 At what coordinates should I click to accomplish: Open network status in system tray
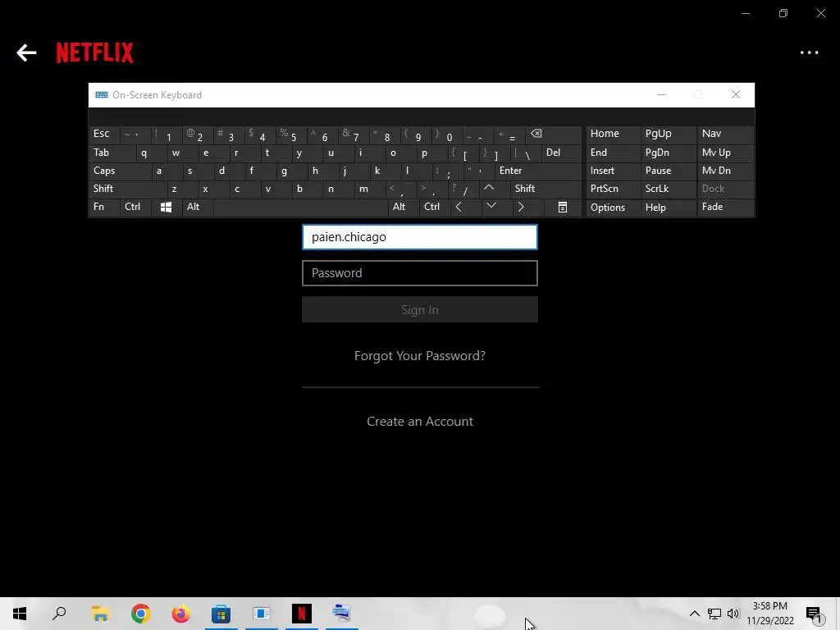[714, 614]
